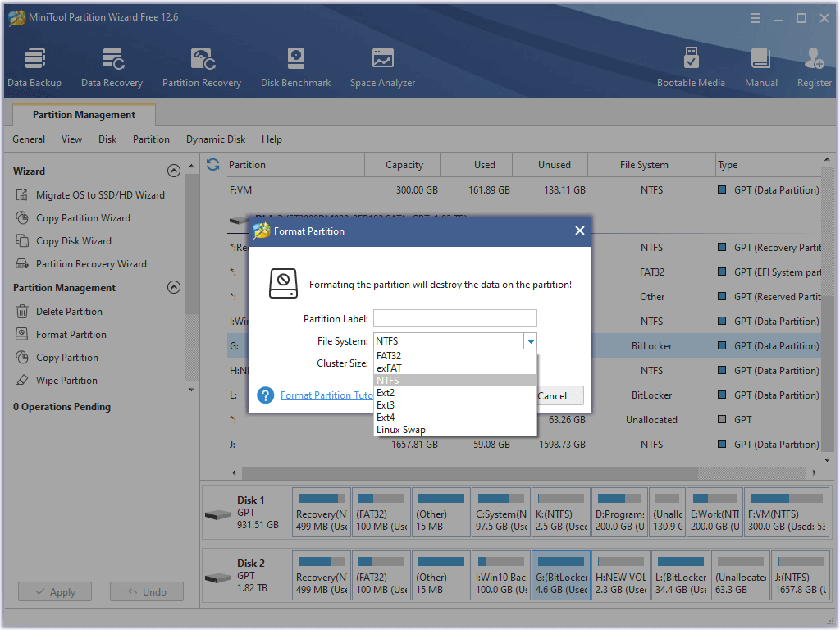Open the Format Partition Tutorial link

click(326, 395)
